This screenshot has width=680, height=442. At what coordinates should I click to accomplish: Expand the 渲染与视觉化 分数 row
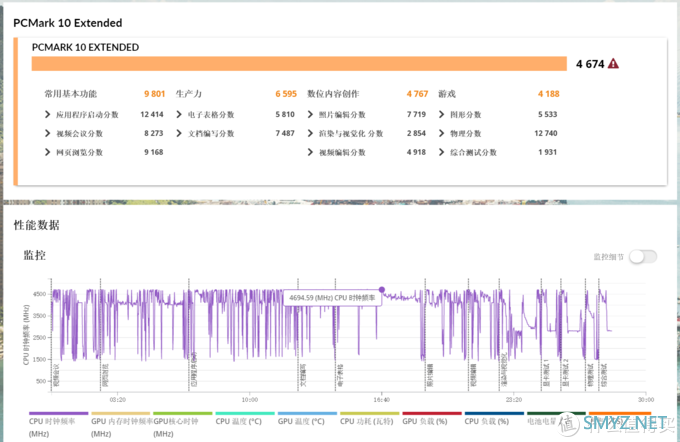point(310,133)
